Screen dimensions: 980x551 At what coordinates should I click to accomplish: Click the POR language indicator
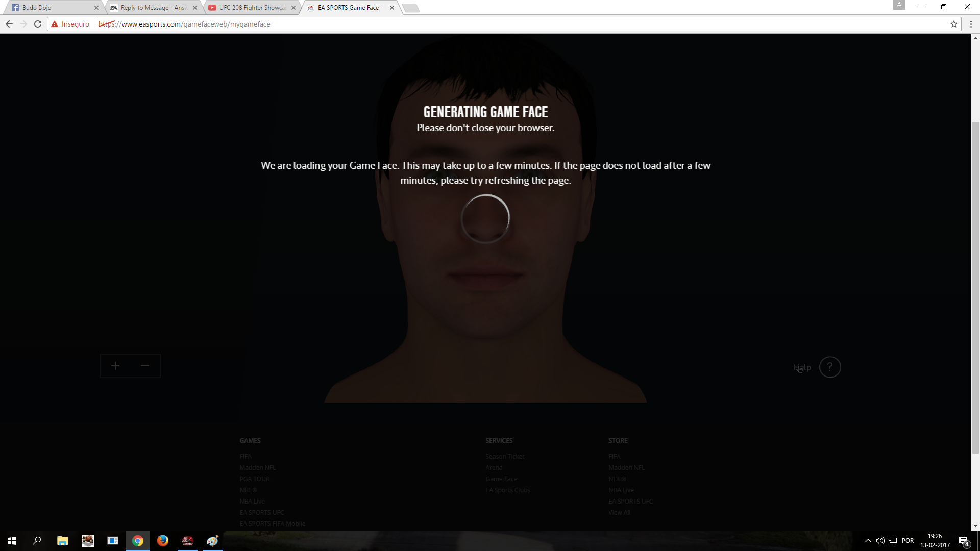pyautogui.click(x=908, y=541)
